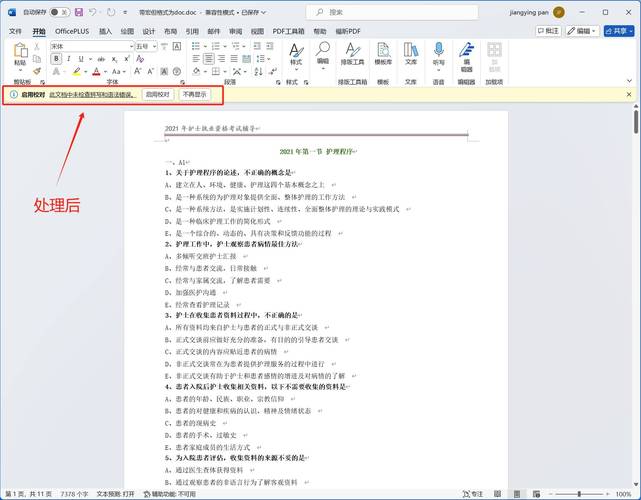Apply superscript formatting
This screenshot has width=641, height=500.
click(127, 59)
